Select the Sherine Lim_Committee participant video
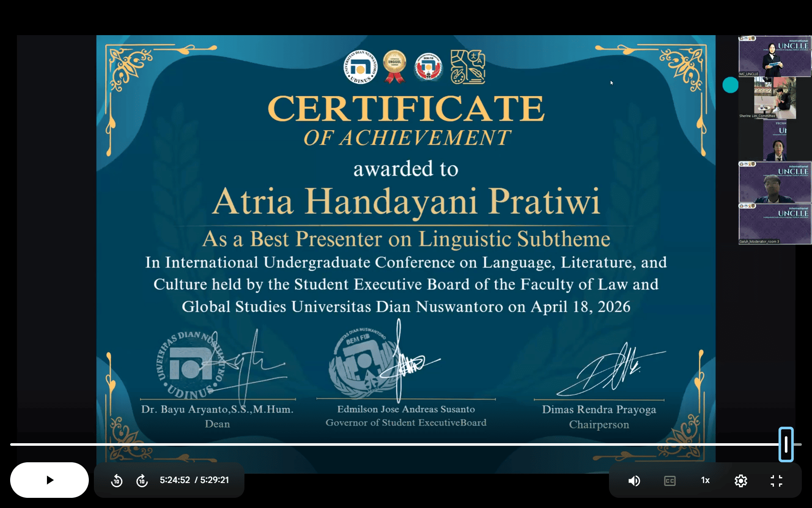 pyautogui.click(x=775, y=98)
